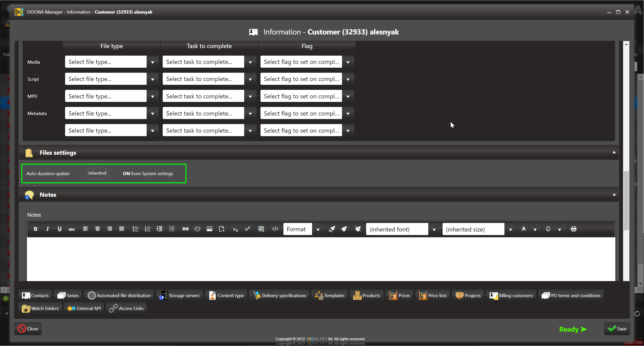
Task: Open the font color picker dropdown
Action: pos(535,229)
